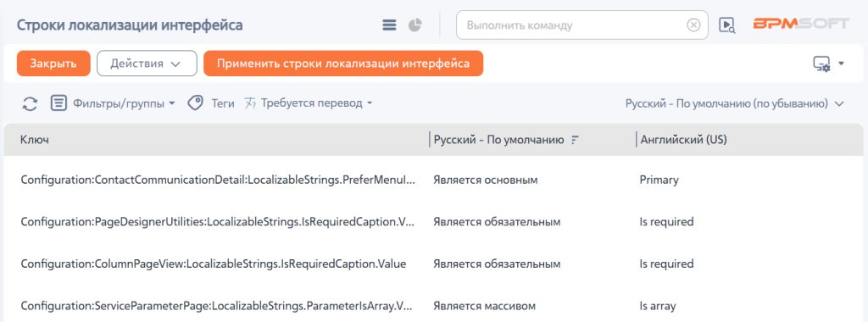Refresh the localization list

tap(30, 103)
